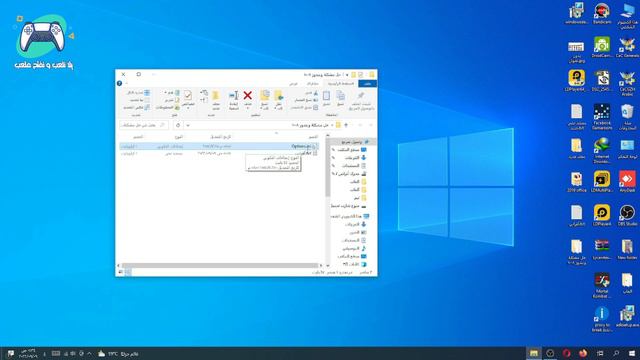Screen dimensions: 640x360
Task: Click Select none in the ribbon
Action: tap(139, 100)
